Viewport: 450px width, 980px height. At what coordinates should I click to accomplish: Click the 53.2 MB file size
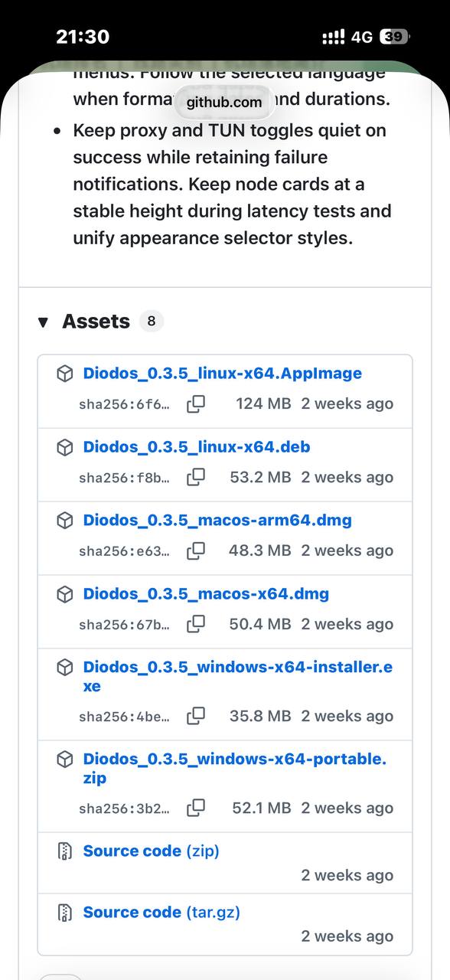(x=260, y=477)
